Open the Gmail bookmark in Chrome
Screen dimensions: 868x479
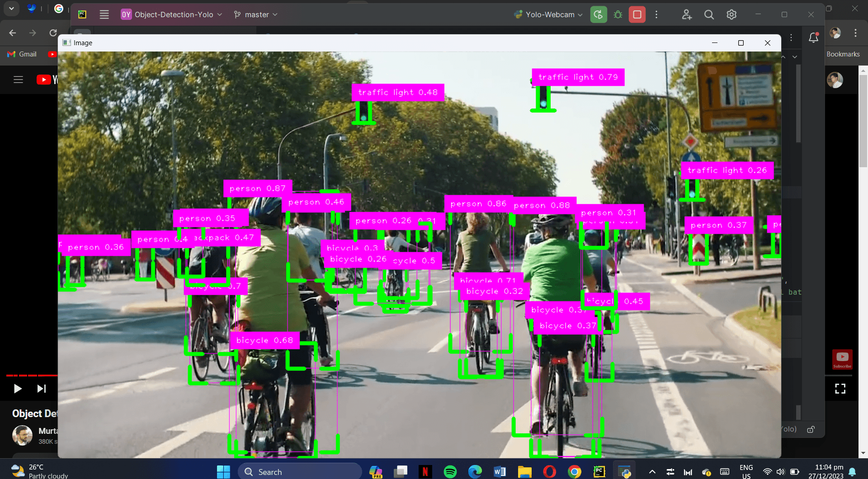(x=22, y=54)
